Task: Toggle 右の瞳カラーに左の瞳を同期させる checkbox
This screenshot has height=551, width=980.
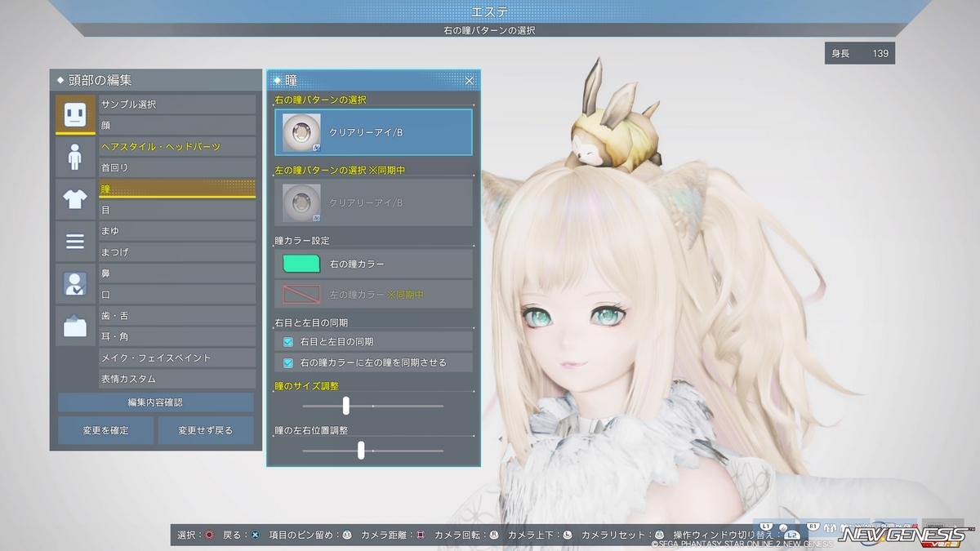Action: (x=287, y=362)
